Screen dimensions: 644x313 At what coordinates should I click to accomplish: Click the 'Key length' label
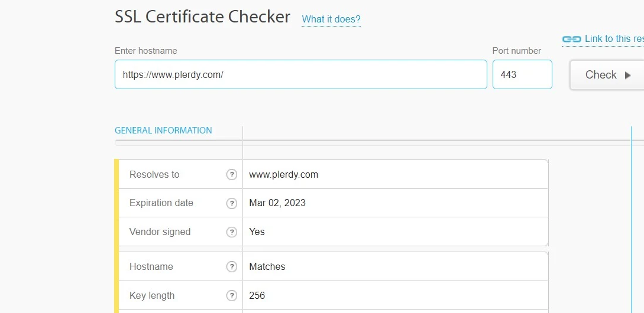pos(152,295)
